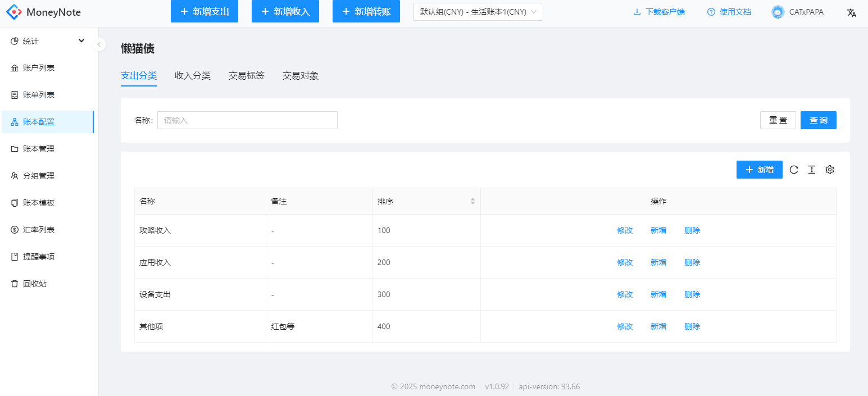Click the 新增转账 button
This screenshot has height=396, width=868.
click(366, 11)
